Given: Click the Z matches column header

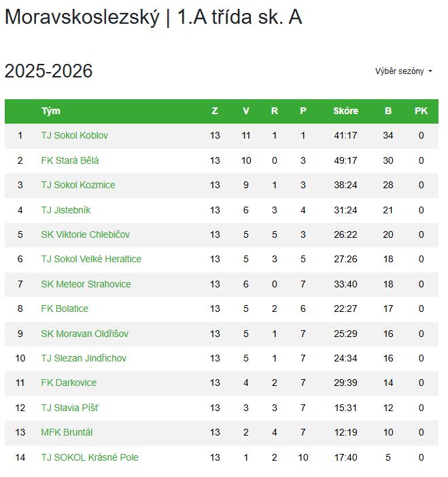Looking at the screenshot, I should coord(215,111).
